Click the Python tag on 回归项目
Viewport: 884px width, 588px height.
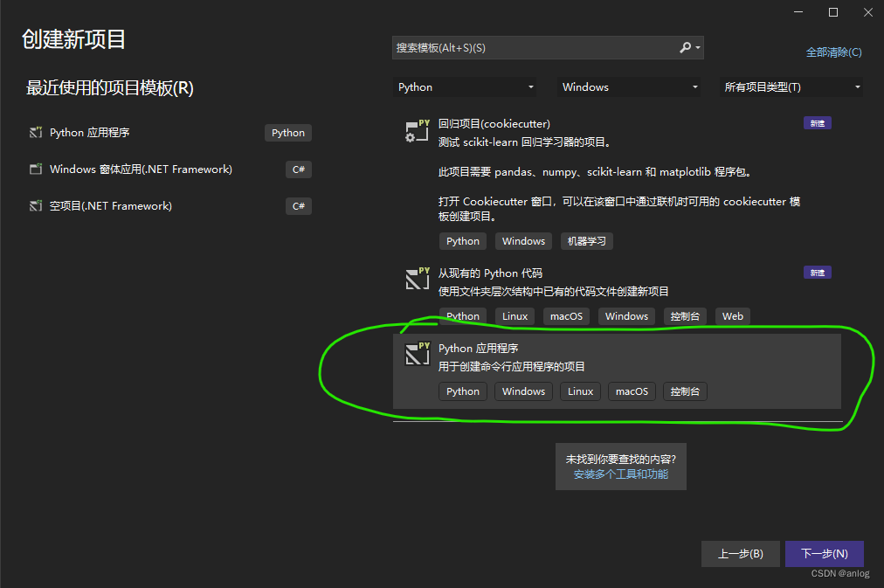tap(463, 241)
